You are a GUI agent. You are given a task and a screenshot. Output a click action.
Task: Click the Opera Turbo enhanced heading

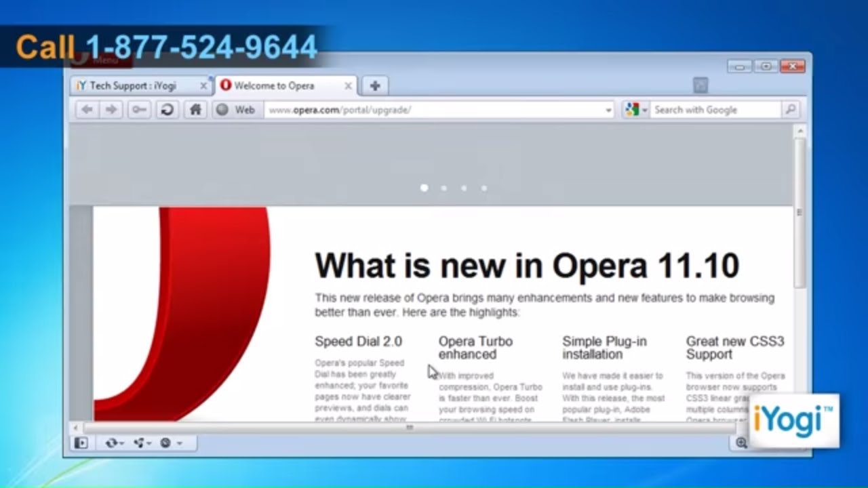[x=475, y=348]
